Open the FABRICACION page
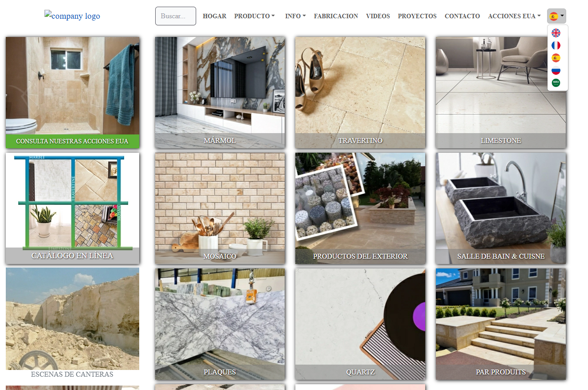Image resolution: width=588 pixels, height=390 pixels. coord(336,16)
